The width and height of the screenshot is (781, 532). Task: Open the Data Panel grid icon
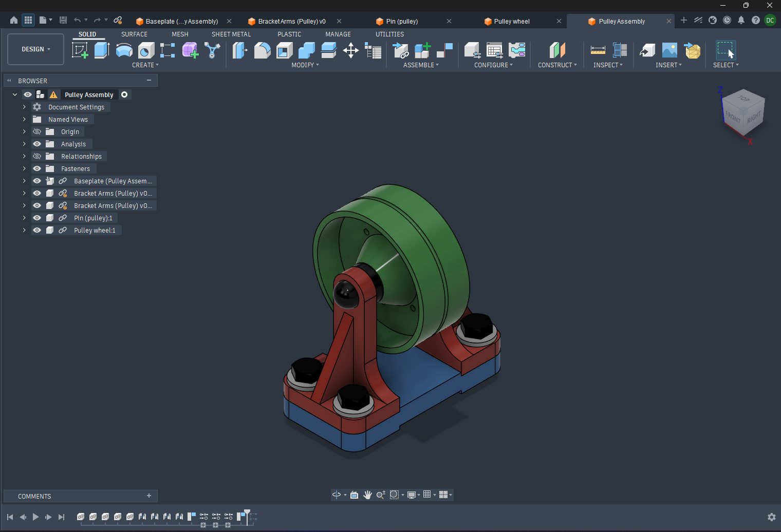click(28, 21)
